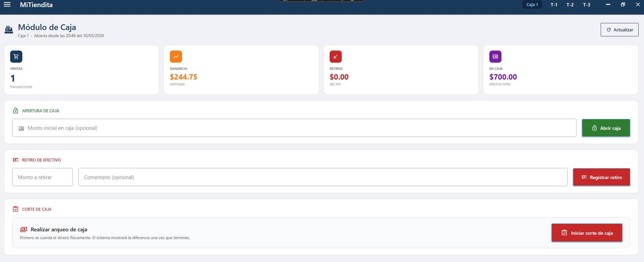Click the Actualizar button

620,30
